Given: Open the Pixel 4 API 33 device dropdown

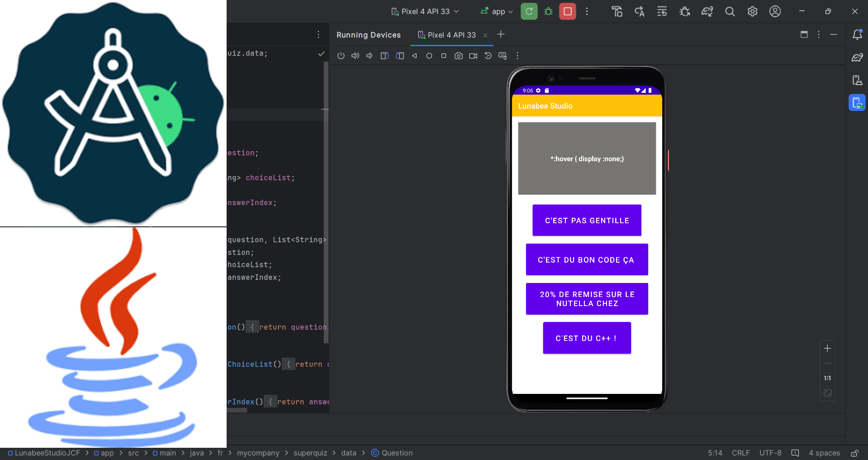Looking at the screenshot, I should click(425, 11).
